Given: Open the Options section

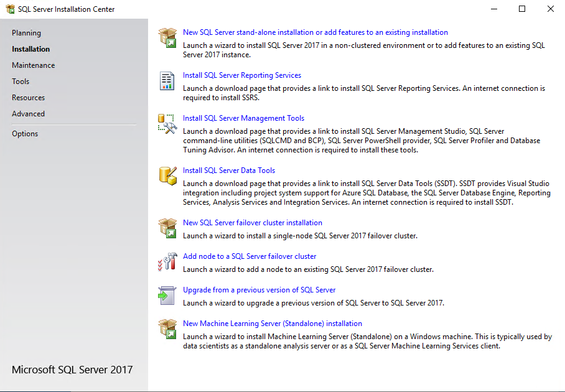Looking at the screenshot, I should pyautogui.click(x=25, y=134).
